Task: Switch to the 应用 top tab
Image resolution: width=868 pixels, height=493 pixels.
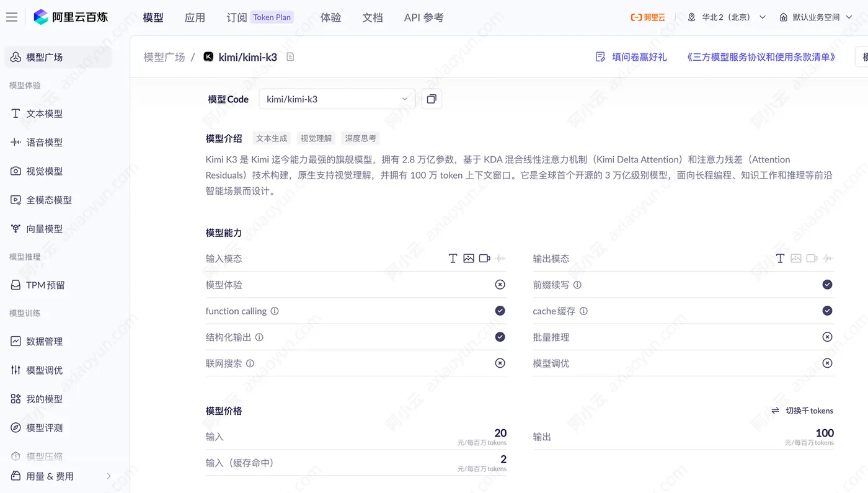Action: [195, 17]
